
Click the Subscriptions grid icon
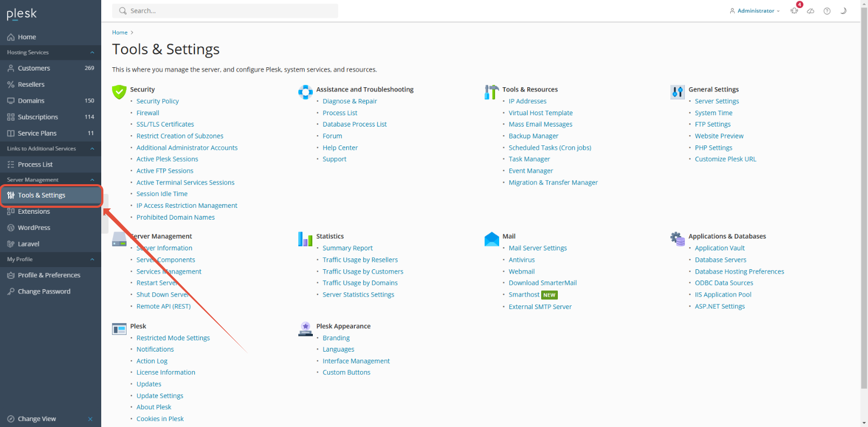click(x=11, y=117)
